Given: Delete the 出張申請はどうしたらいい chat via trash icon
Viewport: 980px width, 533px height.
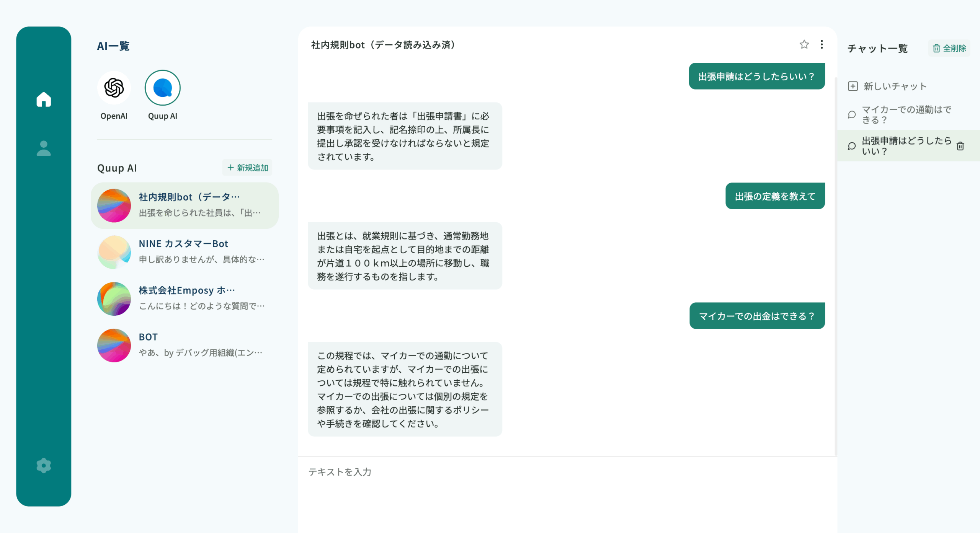Looking at the screenshot, I should pos(960,146).
